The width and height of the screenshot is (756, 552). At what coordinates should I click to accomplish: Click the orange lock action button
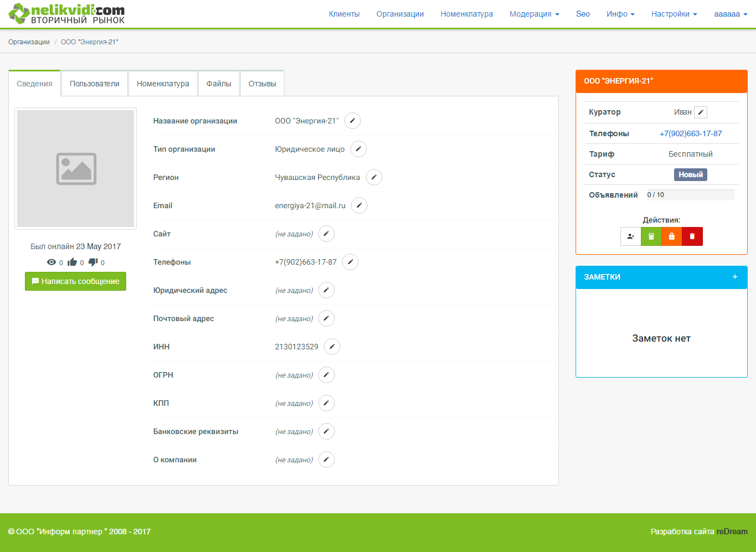pos(671,236)
